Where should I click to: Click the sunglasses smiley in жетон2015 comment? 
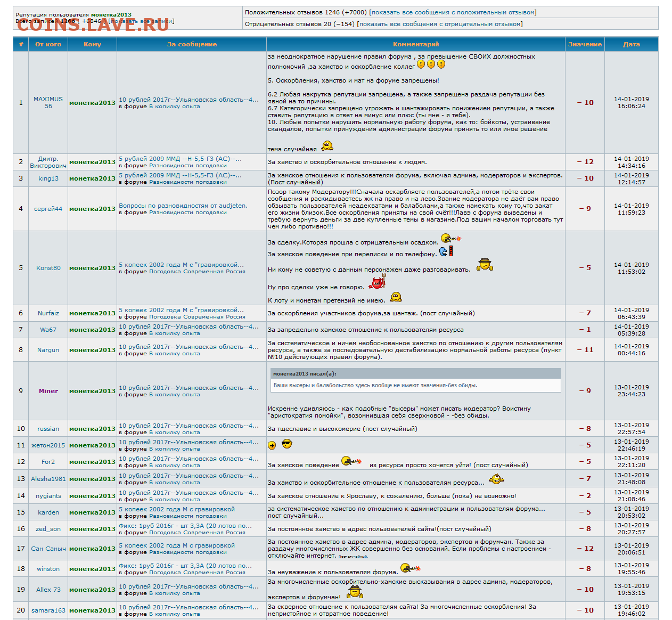tap(286, 444)
